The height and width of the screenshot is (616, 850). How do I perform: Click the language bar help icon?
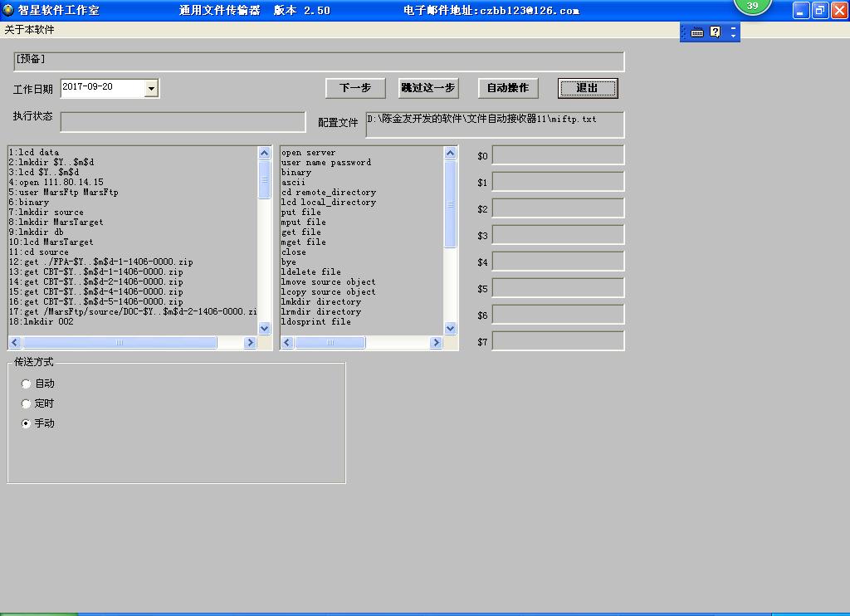point(716,32)
